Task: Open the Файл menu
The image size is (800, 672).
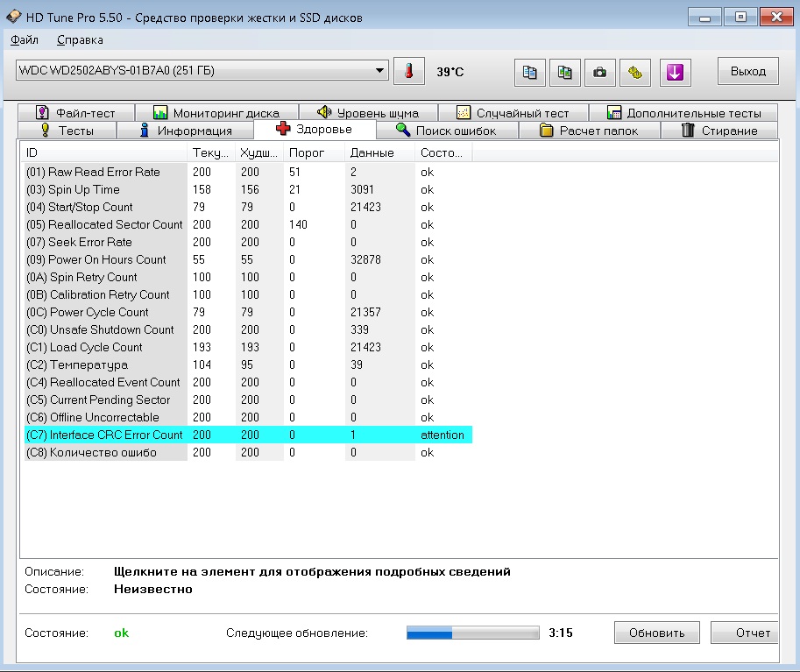Action: pyautogui.click(x=25, y=39)
